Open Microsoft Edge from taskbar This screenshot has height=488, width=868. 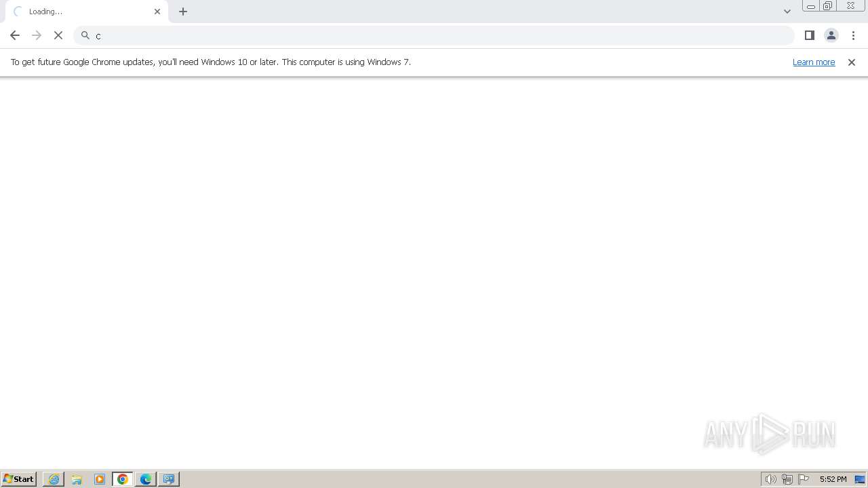pos(146,479)
